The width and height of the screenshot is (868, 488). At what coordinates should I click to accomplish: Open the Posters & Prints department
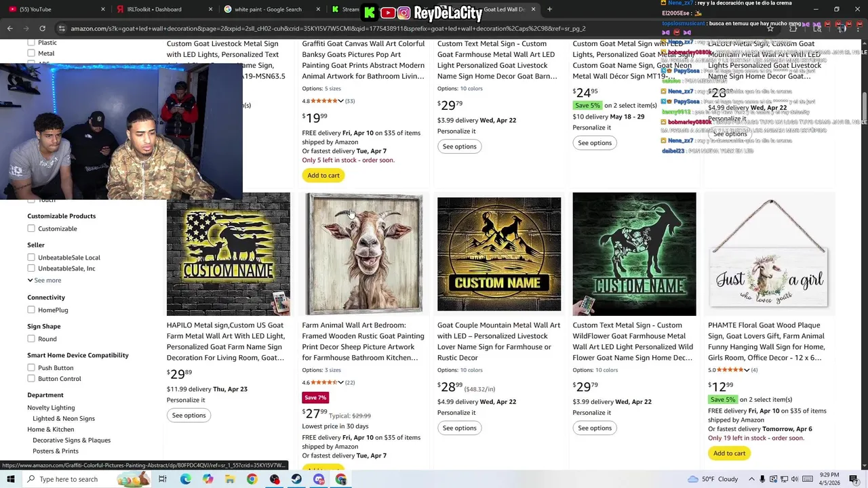click(56, 451)
